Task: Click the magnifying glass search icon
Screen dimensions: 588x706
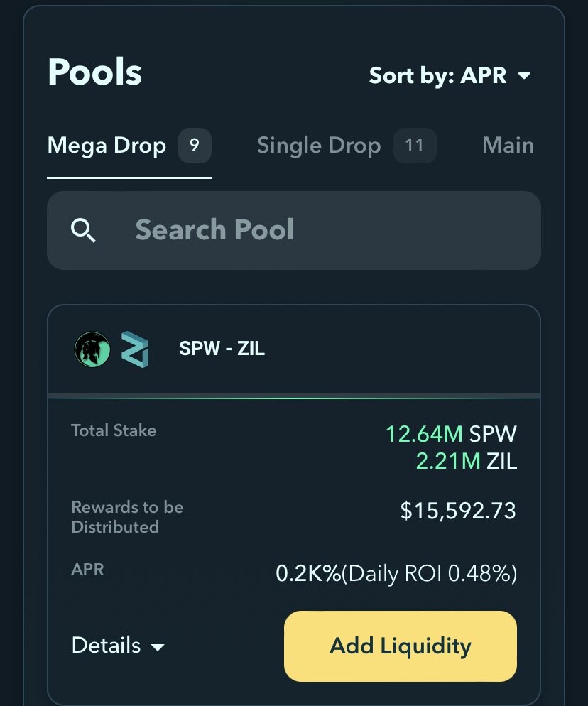Action: click(83, 231)
